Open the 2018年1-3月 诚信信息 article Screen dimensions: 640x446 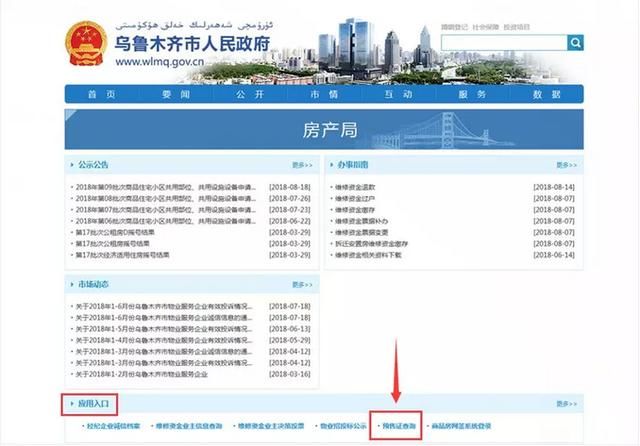(164, 352)
